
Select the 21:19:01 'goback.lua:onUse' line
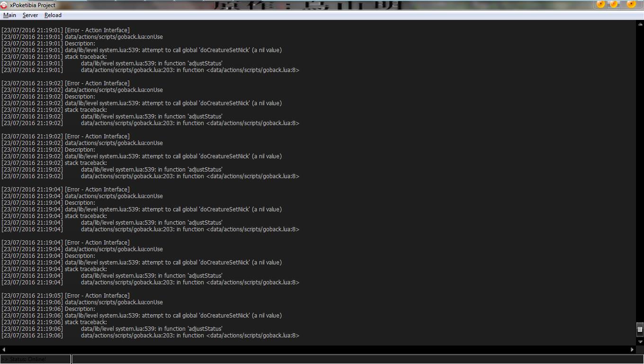click(x=82, y=37)
